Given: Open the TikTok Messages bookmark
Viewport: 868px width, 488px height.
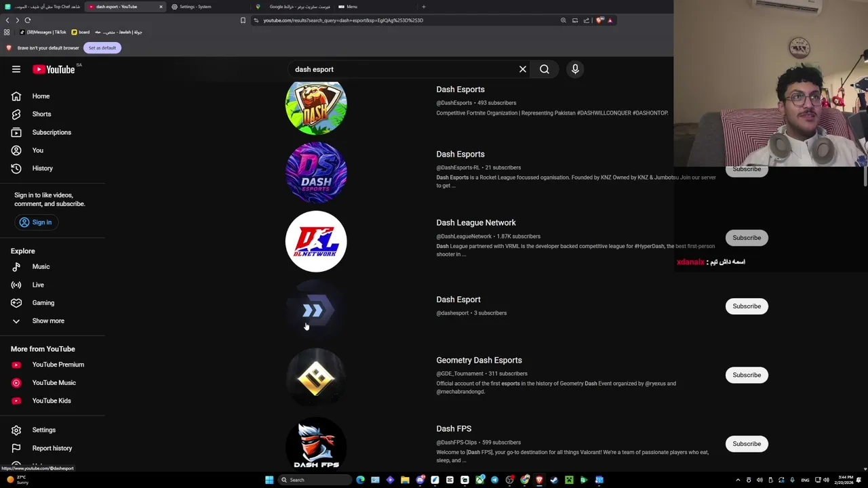Looking at the screenshot, I should click(43, 32).
